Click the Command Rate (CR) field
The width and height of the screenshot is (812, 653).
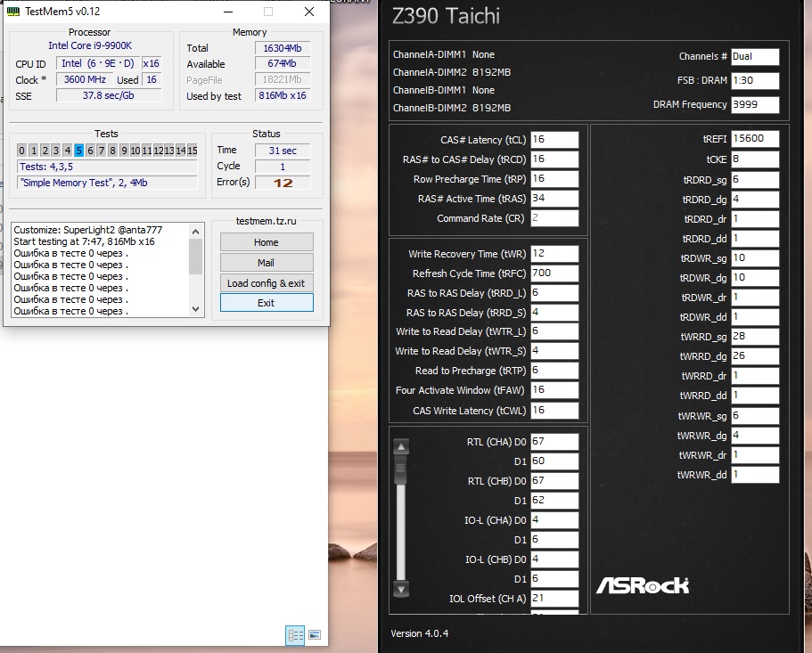pyautogui.click(x=554, y=218)
